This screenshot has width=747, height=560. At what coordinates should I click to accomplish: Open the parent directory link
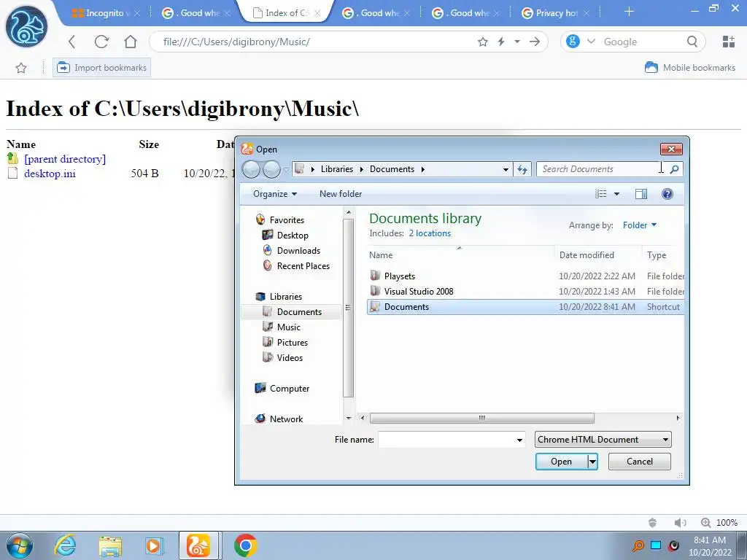pyautogui.click(x=65, y=159)
